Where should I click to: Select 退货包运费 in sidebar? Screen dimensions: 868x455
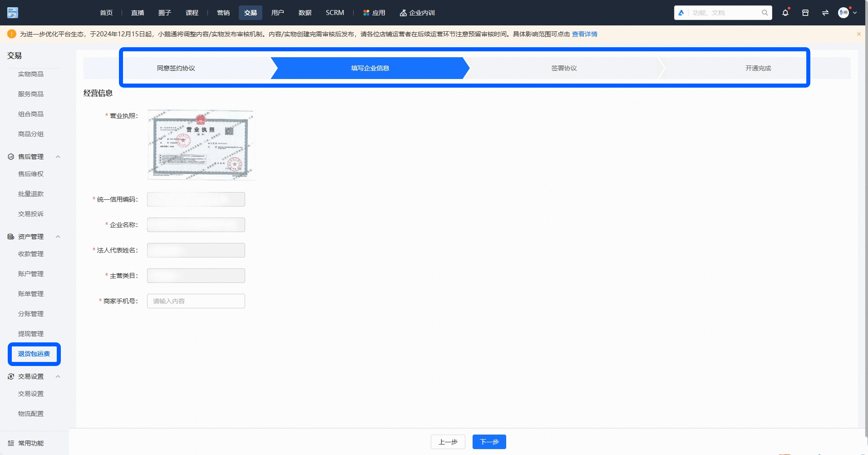34,354
